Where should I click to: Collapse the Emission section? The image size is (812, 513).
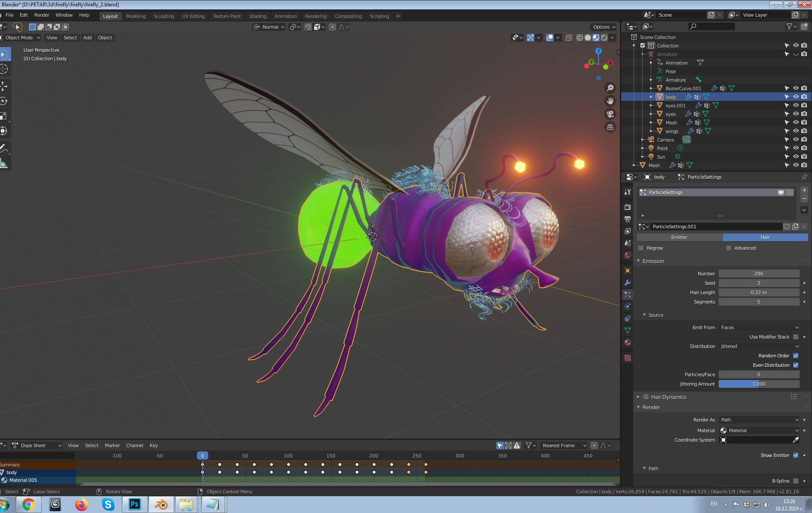651,261
